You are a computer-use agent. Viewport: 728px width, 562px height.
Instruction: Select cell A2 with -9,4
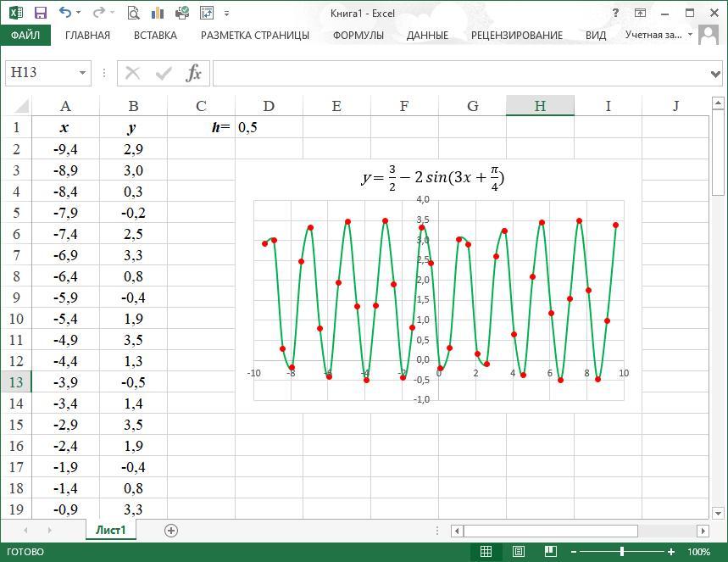coord(65,148)
